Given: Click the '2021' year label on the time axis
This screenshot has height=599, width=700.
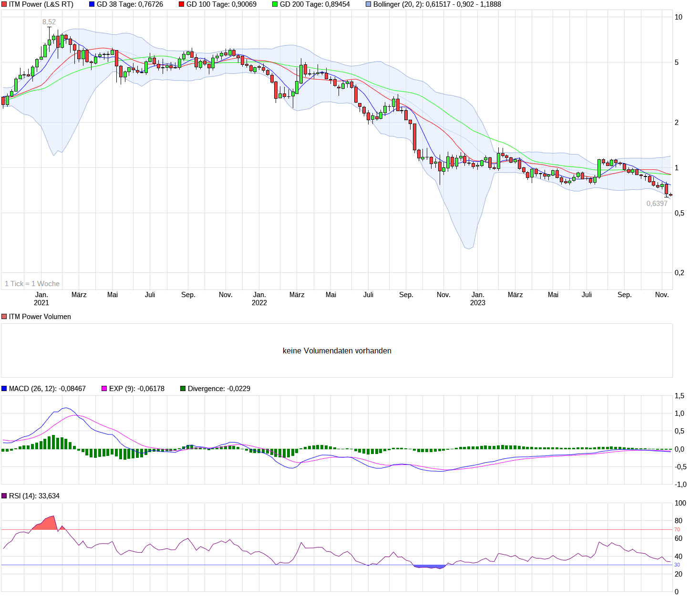Looking at the screenshot, I should pos(41,303).
